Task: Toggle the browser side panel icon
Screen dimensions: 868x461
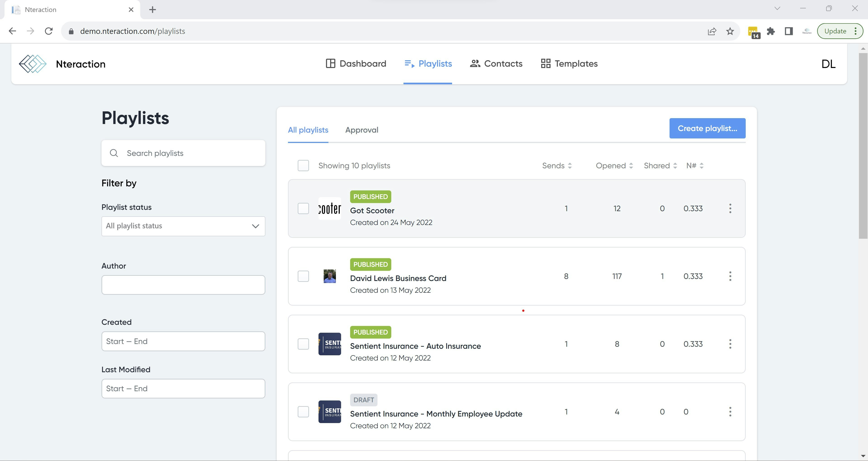Action: tap(789, 31)
